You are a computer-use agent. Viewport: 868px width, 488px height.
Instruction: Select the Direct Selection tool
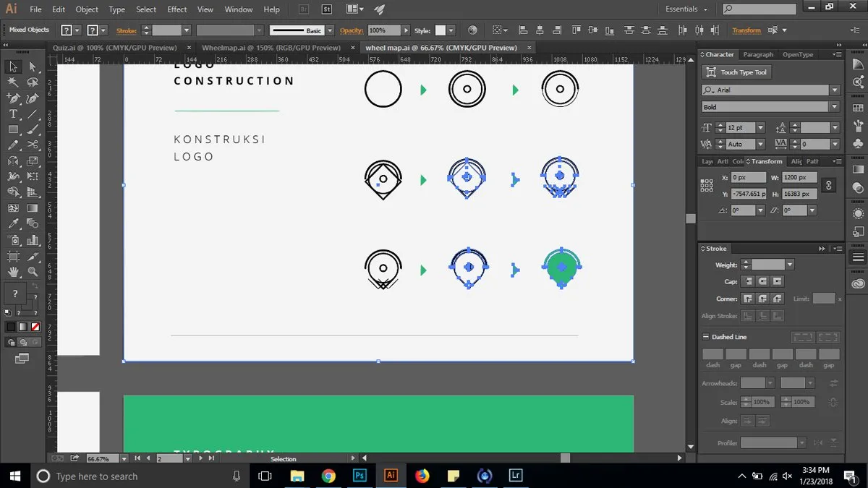click(x=33, y=67)
